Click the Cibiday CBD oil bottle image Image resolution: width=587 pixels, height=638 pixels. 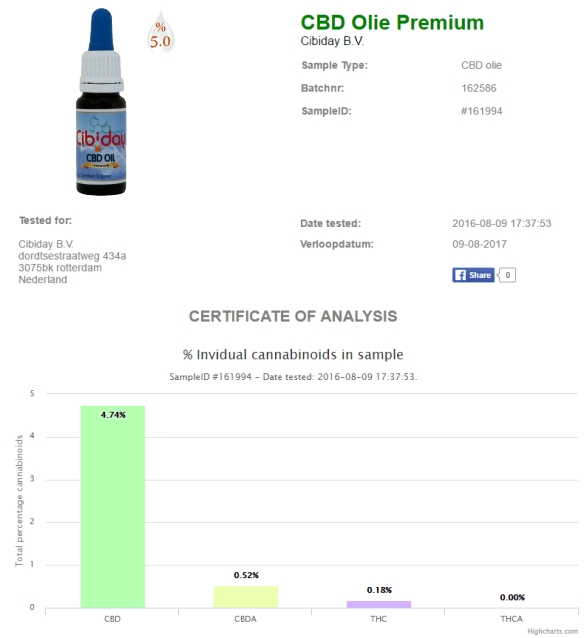101,102
